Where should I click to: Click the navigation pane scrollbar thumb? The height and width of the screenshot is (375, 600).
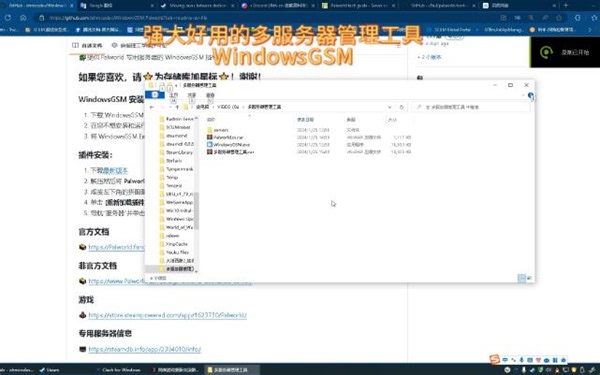tap(196, 210)
